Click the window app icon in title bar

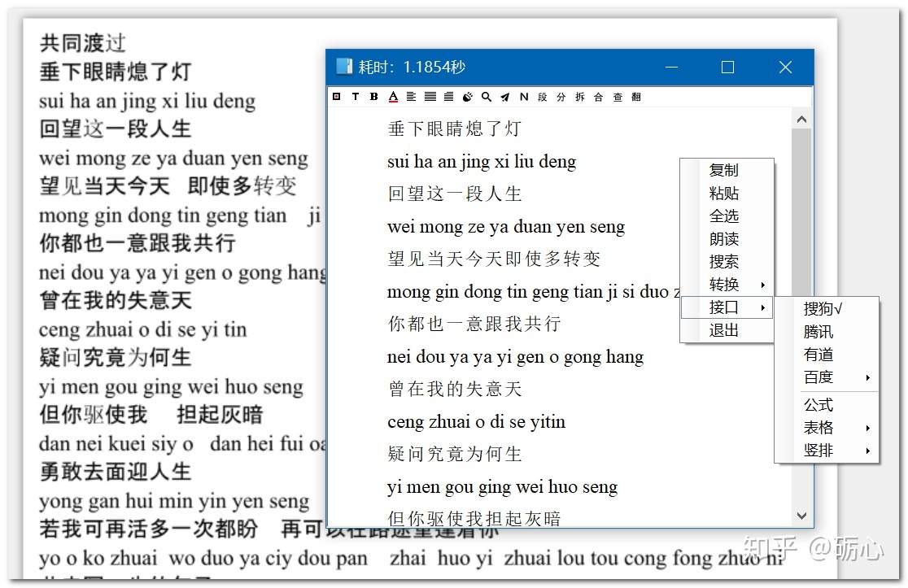coord(344,67)
